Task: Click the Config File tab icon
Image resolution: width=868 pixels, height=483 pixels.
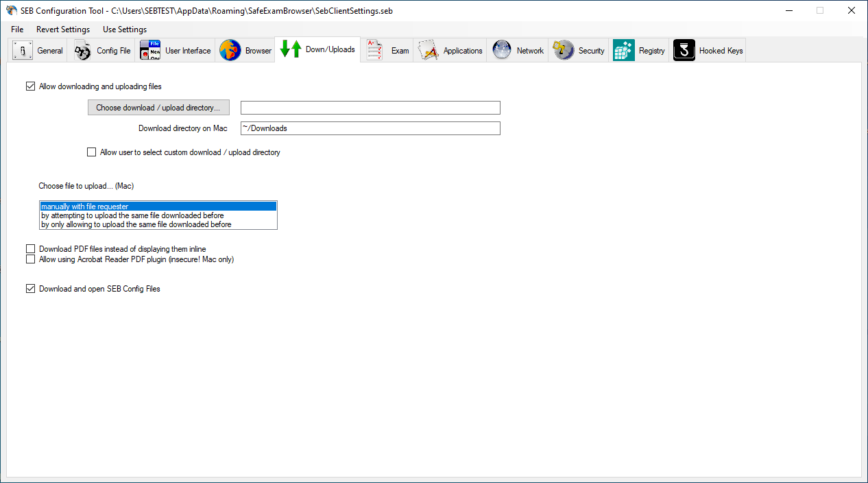Action: click(x=83, y=51)
